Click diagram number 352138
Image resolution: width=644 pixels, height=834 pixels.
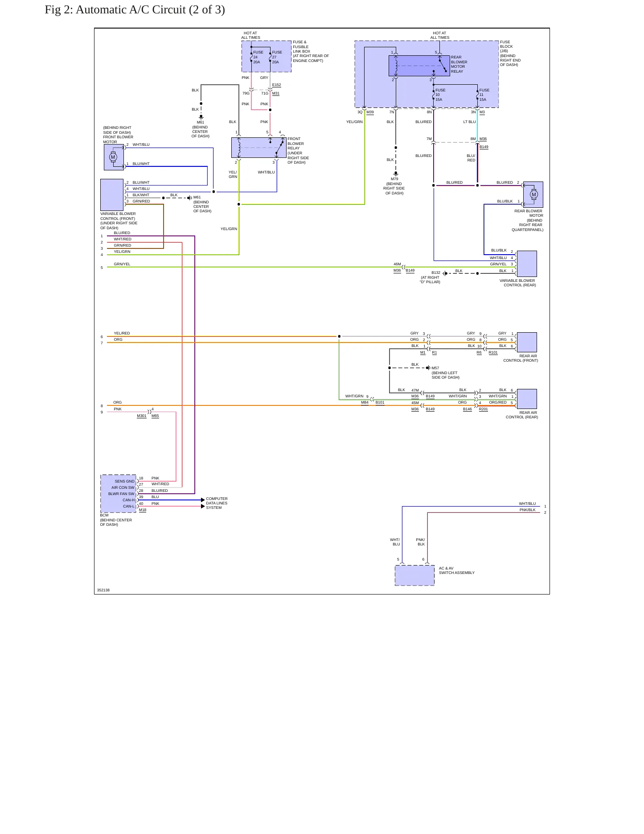click(103, 590)
